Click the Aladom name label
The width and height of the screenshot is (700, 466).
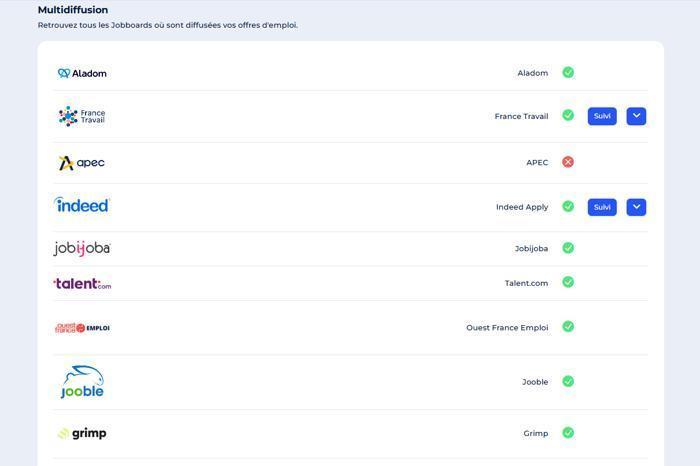point(533,73)
